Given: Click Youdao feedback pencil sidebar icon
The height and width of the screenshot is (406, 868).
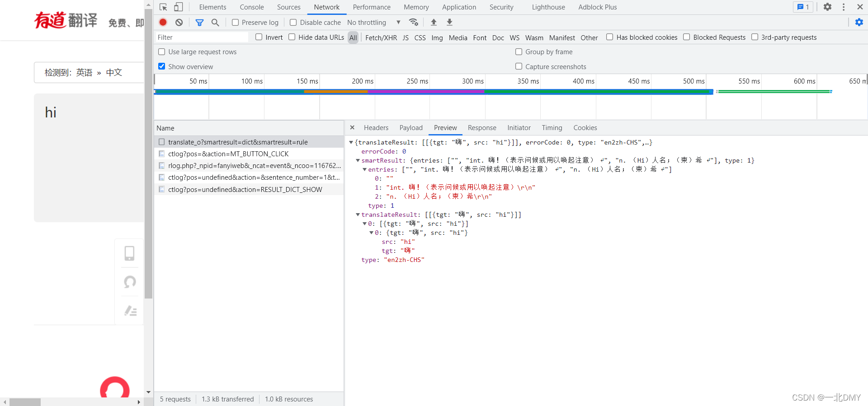Looking at the screenshot, I should click(131, 311).
